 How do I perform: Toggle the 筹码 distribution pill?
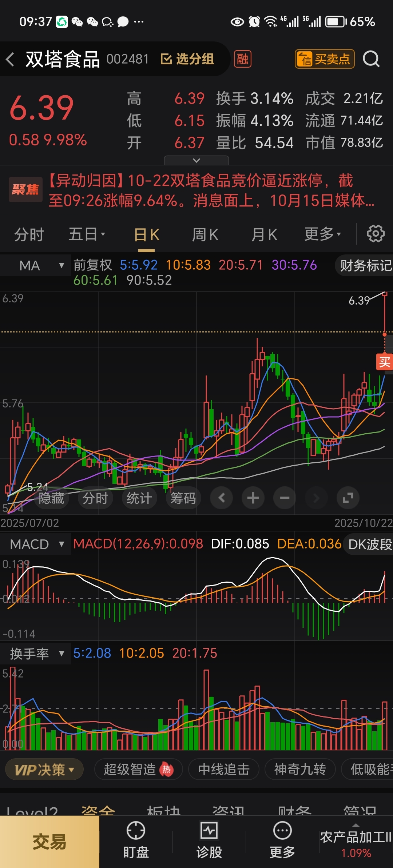point(183,498)
